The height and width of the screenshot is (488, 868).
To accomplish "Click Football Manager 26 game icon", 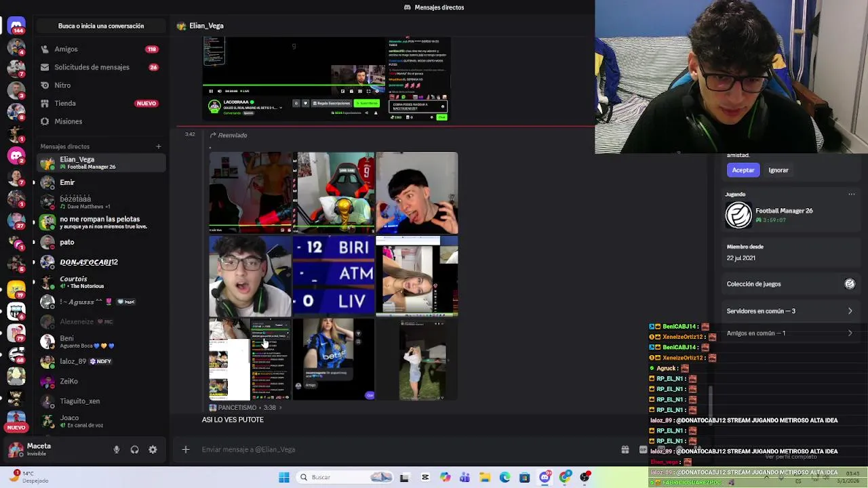I will [x=738, y=216].
